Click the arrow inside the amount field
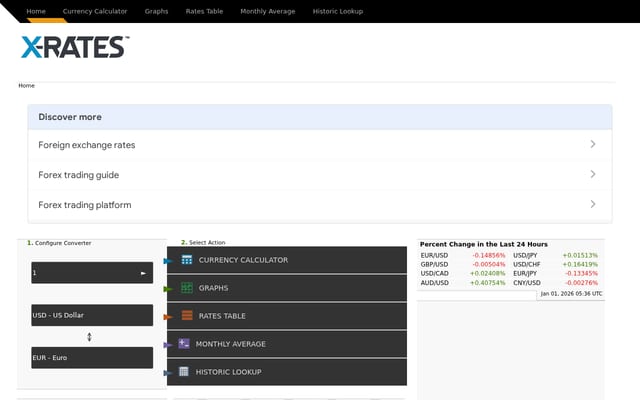Image resolution: width=640 pixels, height=400 pixels. (x=143, y=273)
